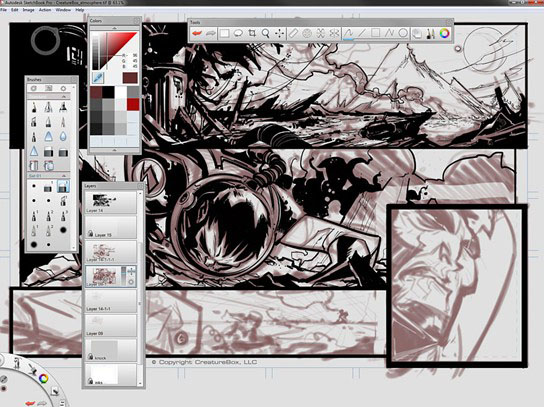This screenshot has height=407, width=544.
Task: Select Layer 09 in Layers panel
Action: (x=111, y=326)
